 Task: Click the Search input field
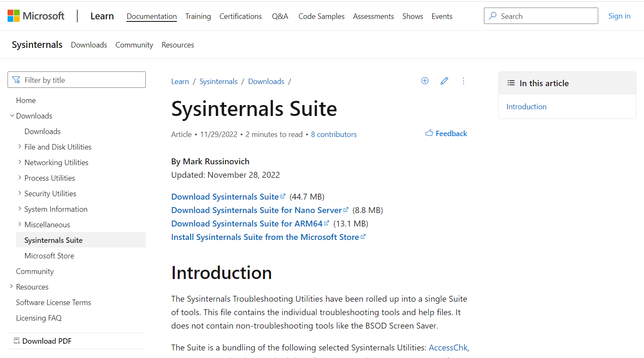click(541, 16)
